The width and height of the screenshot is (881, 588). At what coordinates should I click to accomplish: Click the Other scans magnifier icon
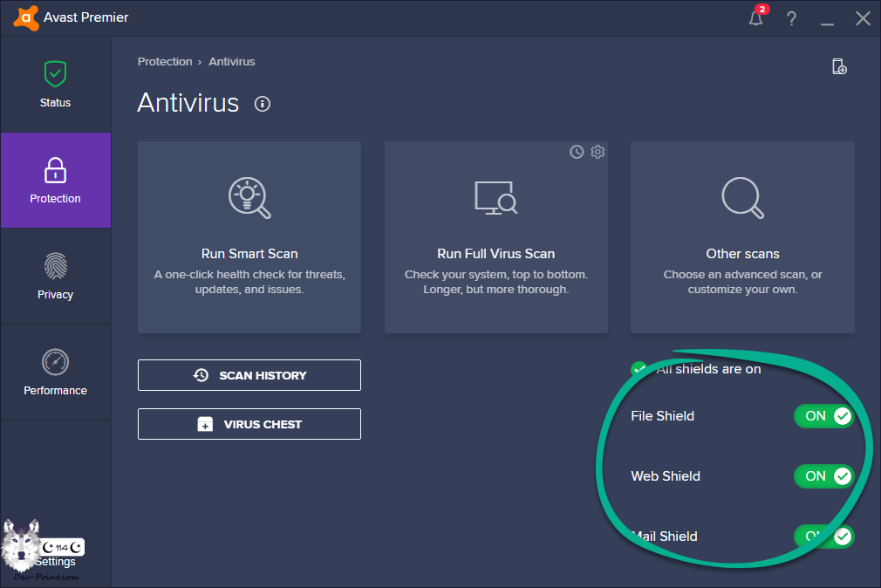pyautogui.click(x=743, y=198)
